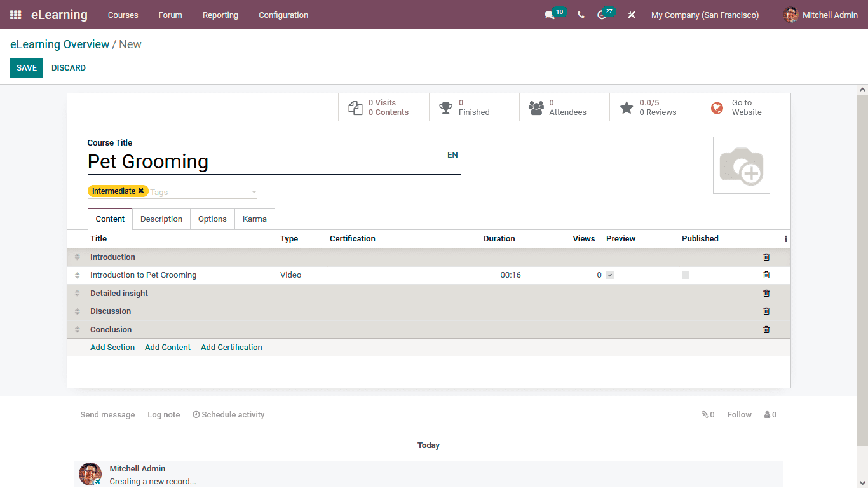Upload a course image via camera icon
The height and width of the screenshot is (488, 868).
(741, 165)
